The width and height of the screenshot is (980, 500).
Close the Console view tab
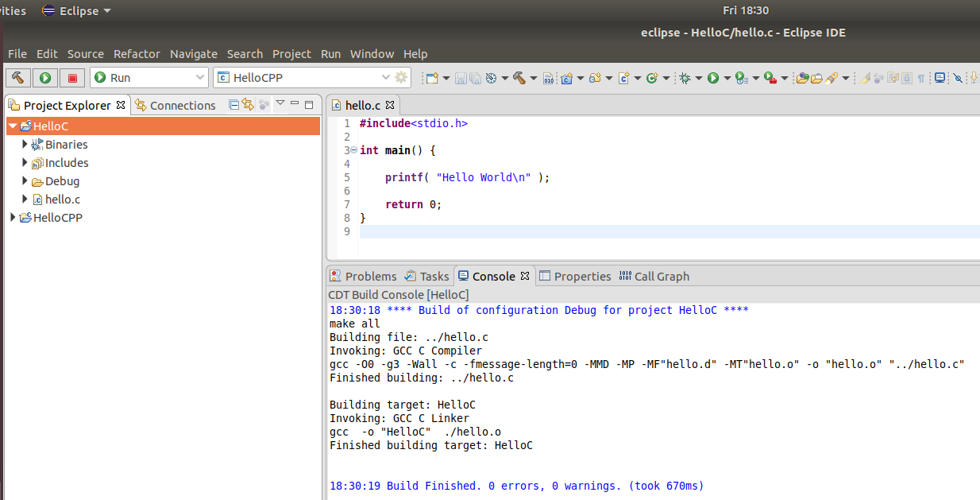(525, 276)
